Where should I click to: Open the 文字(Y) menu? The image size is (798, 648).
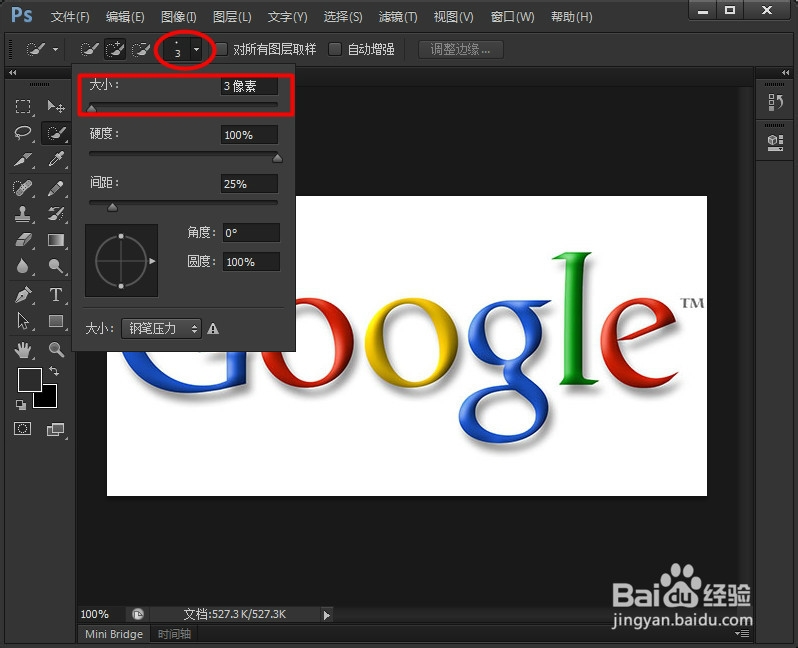tap(288, 17)
